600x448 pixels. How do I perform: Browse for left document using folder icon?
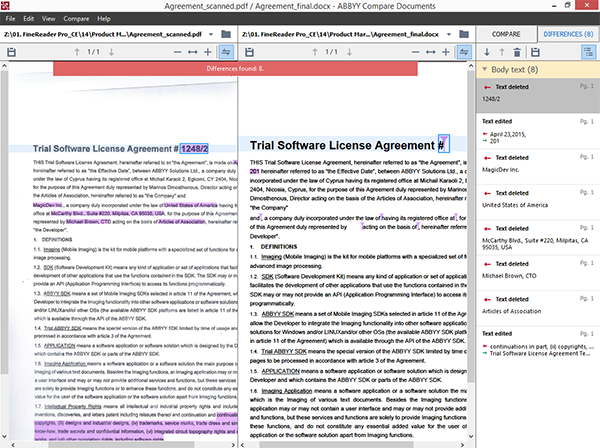[x=225, y=32]
